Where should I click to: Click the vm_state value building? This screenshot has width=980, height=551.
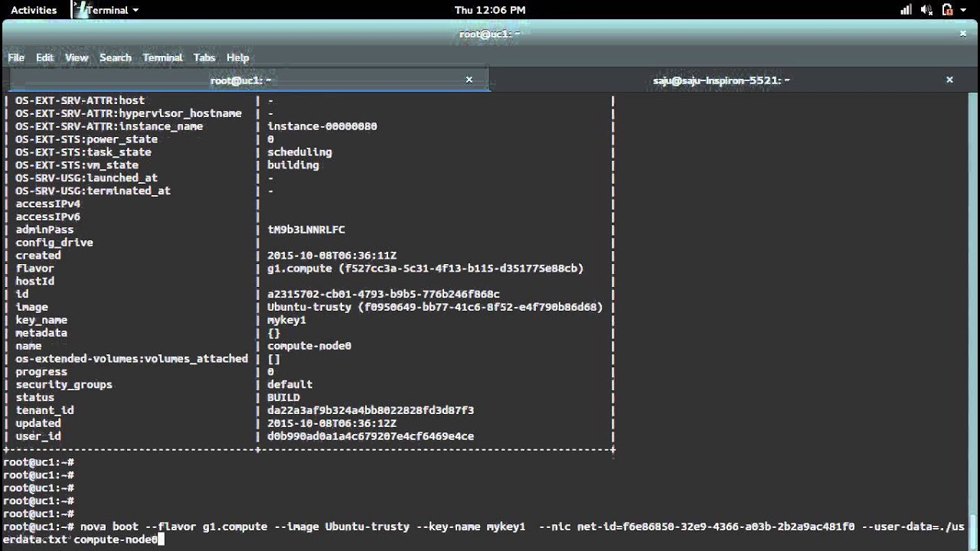292,165
